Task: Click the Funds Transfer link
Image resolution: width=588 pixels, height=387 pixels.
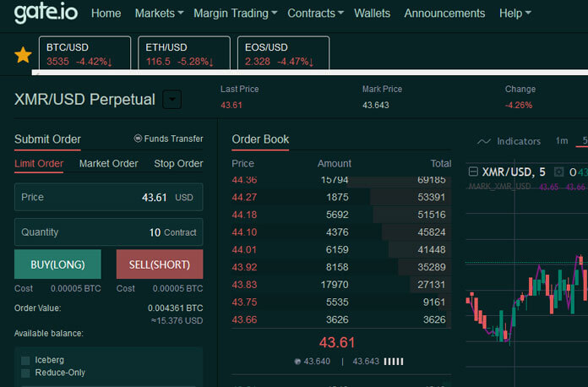Action: (x=174, y=139)
